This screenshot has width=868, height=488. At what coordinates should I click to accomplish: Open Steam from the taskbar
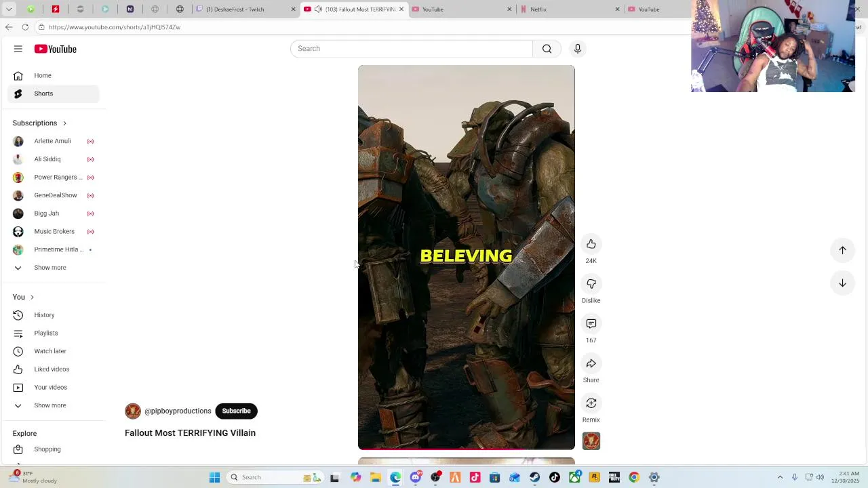pos(535,477)
